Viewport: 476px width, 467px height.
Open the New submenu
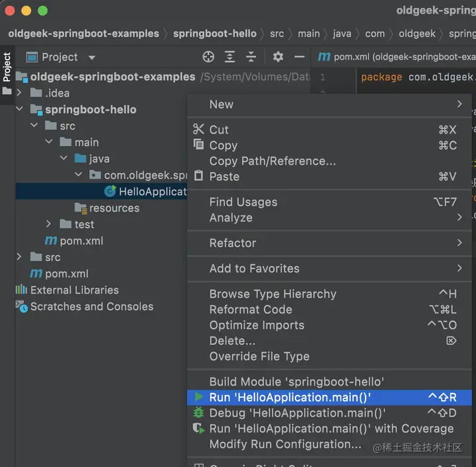coord(329,104)
